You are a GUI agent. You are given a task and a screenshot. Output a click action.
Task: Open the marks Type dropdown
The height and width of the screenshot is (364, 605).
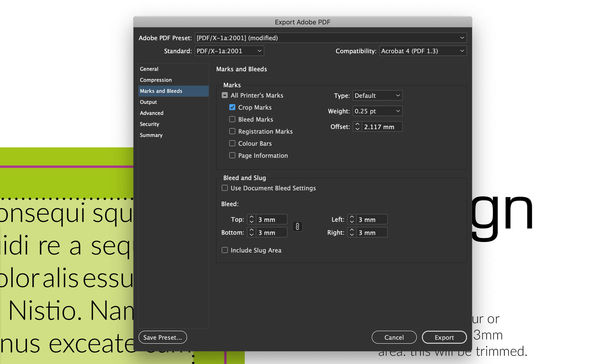coord(377,95)
